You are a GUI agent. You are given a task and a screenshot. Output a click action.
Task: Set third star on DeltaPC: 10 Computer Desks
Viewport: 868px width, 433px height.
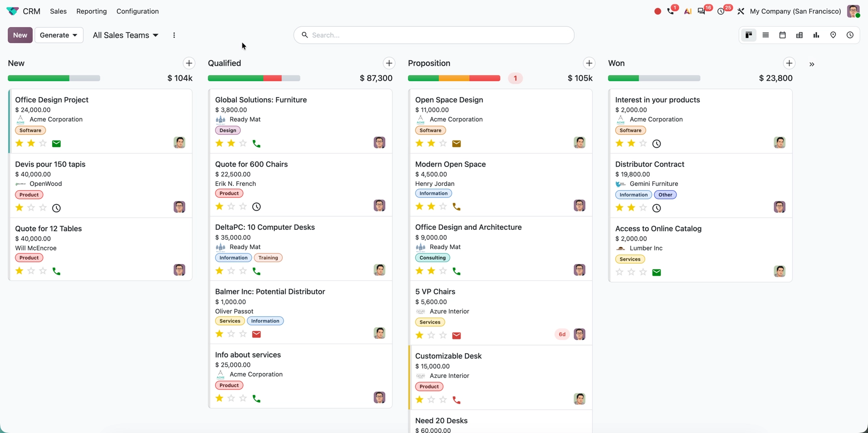pos(243,271)
